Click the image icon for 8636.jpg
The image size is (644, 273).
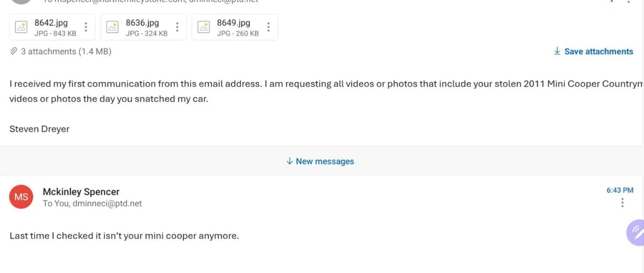tap(113, 27)
